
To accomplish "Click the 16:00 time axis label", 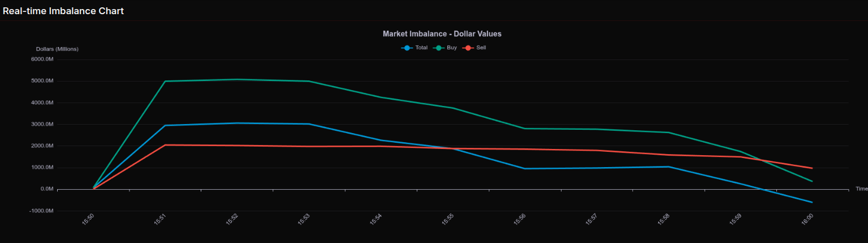I will [x=807, y=220].
